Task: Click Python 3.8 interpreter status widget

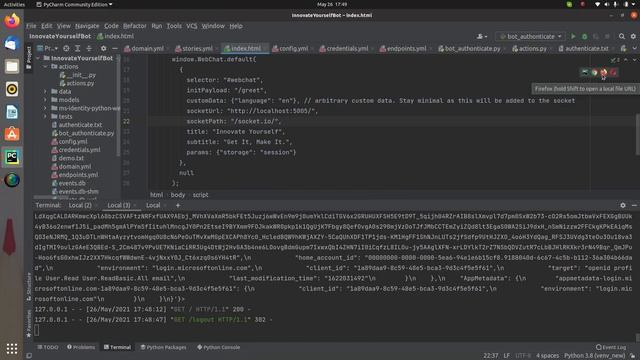Action: (x=594, y=356)
